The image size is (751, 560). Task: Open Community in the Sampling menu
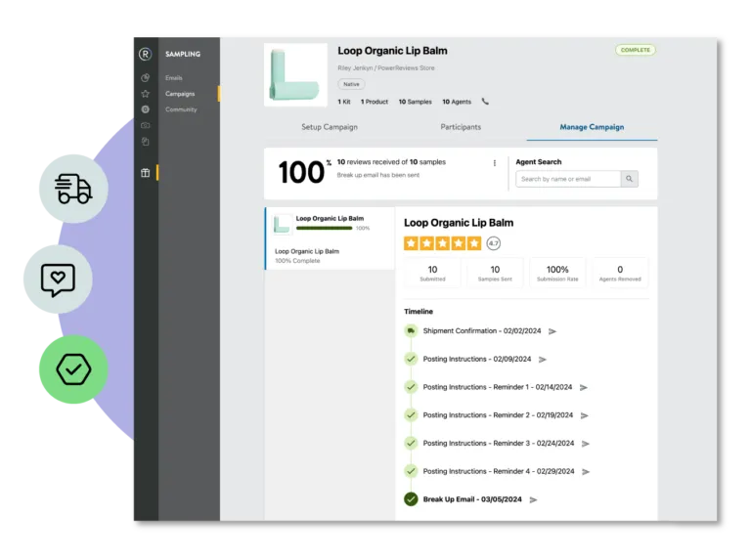181,109
